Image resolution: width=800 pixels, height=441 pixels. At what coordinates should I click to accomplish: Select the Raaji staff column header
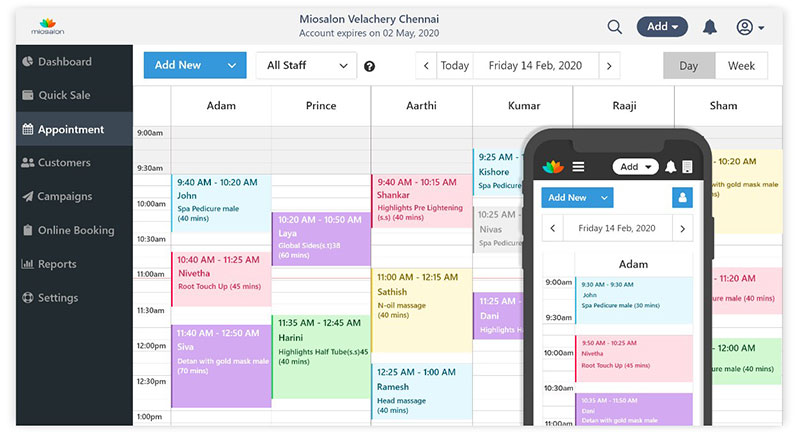click(624, 106)
